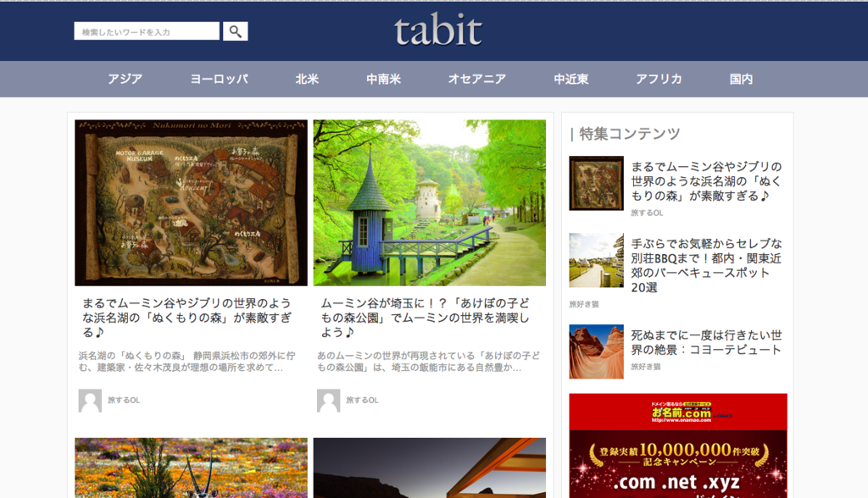This screenshot has height=498, width=868.
Task: Click 旅好き猫 under the BBQ sidebar item
Action: point(584,304)
